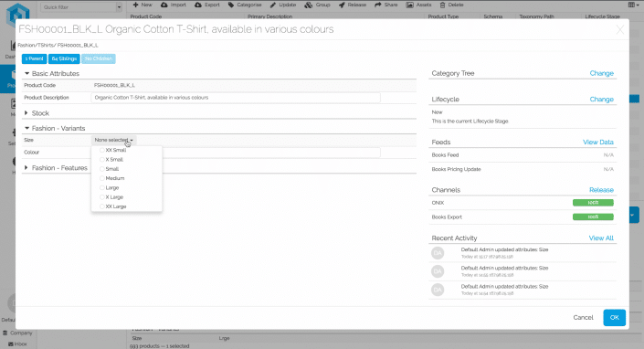Click the Cancel button
The height and width of the screenshot is (349, 644).
(583, 317)
